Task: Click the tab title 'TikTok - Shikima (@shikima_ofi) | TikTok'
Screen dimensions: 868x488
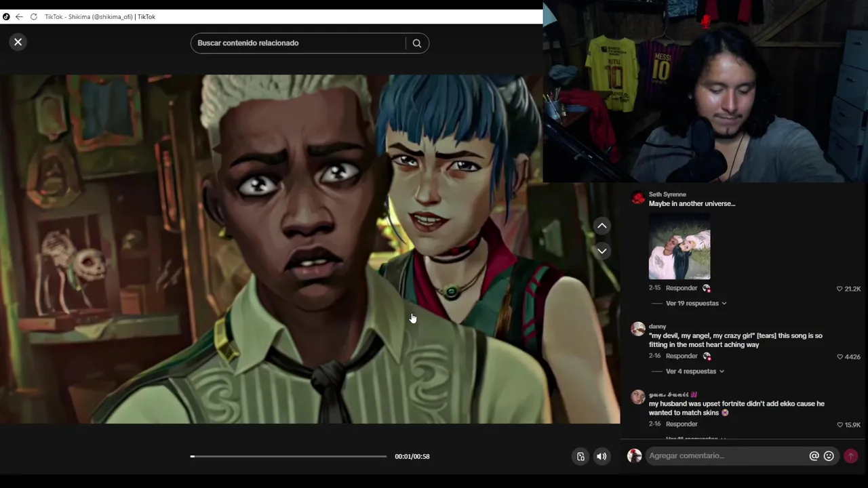Action: pos(100,17)
